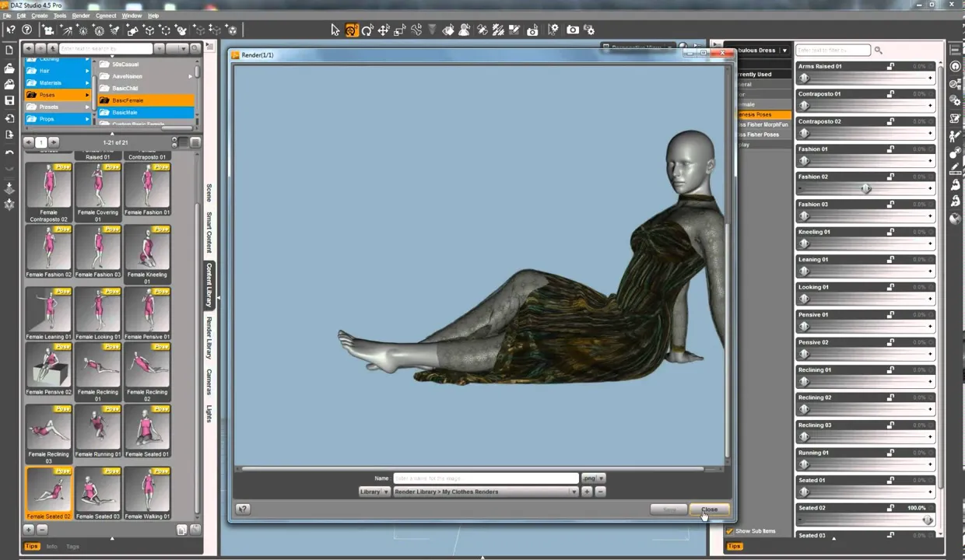The width and height of the screenshot is (965, 560).
Task: Click the Arms Raised 01 slider handle
Action: 804,78
